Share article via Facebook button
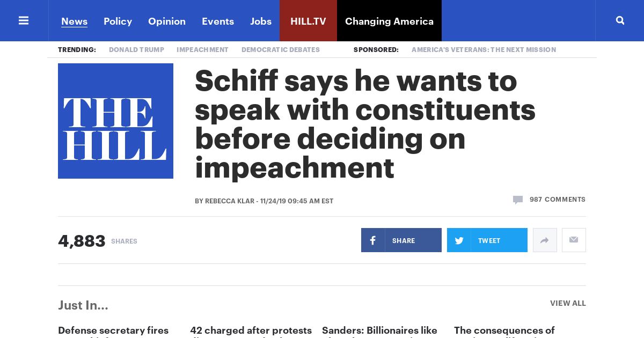The image size is (644, 338). (401, 240)
